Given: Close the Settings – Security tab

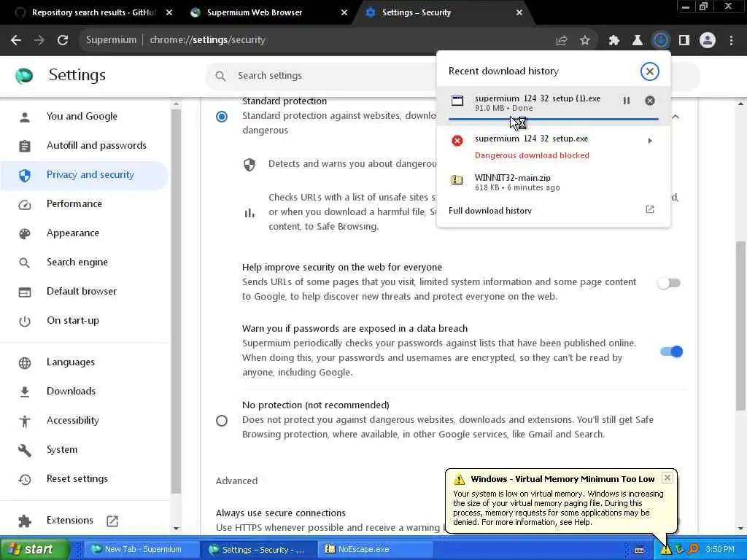Looking at the screenshot, I should pyautogui.click(x=519, y=13).
